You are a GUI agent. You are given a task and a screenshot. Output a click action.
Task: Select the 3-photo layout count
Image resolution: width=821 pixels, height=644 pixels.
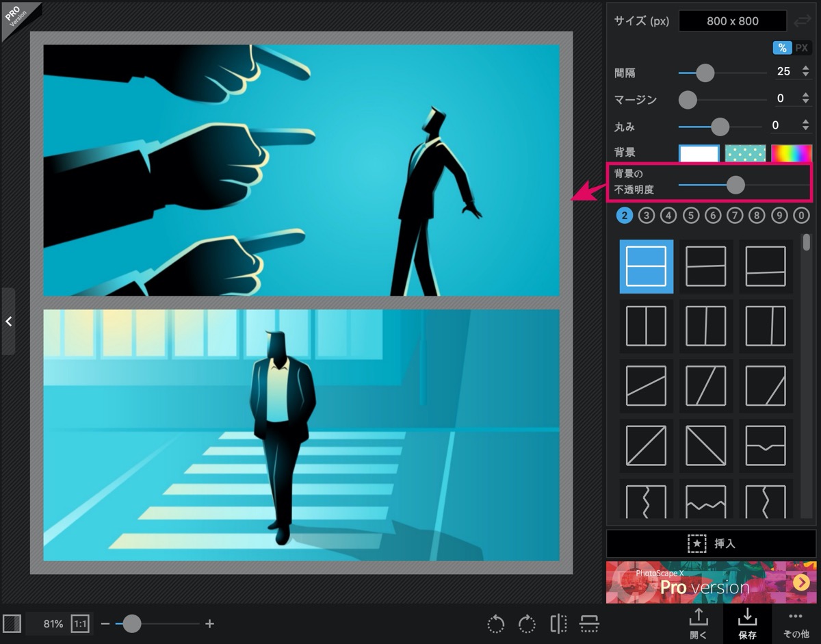647,216
